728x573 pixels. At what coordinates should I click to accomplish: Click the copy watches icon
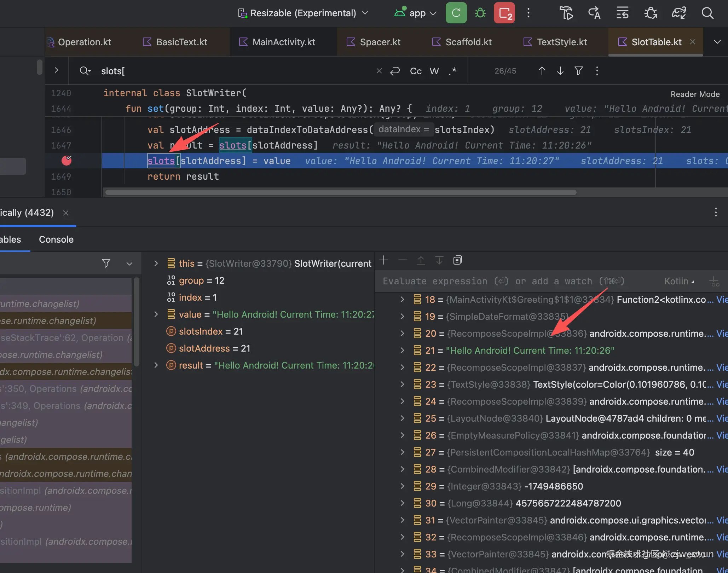[457, 261]
